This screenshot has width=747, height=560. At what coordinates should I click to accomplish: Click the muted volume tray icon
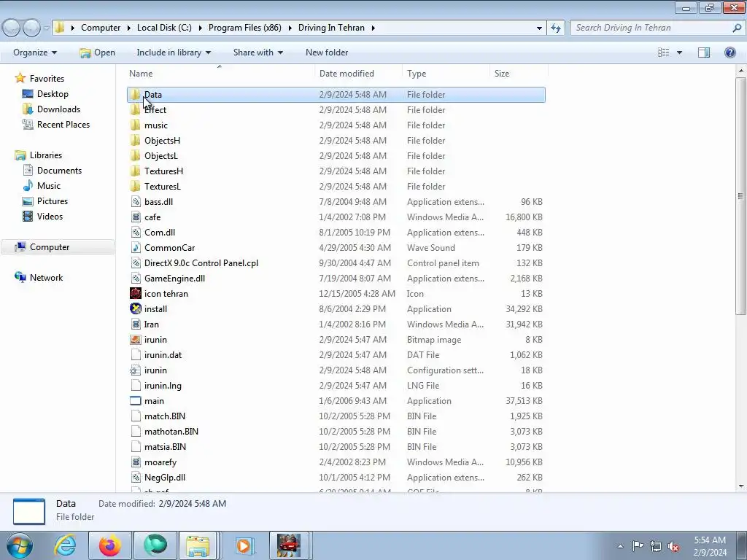(x=673, y=546)
